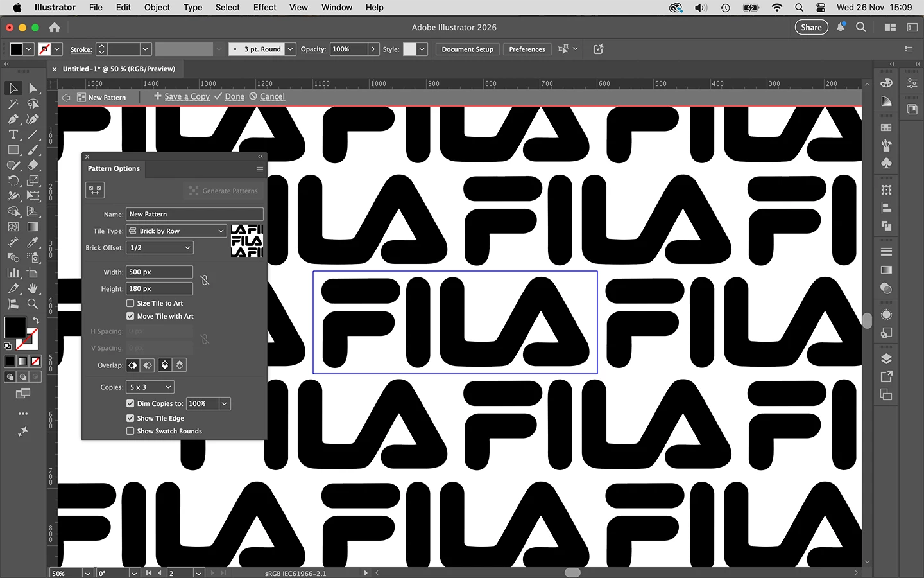Select the Hand tool
This screenshot has height=578, width=924.
(33, 288)
